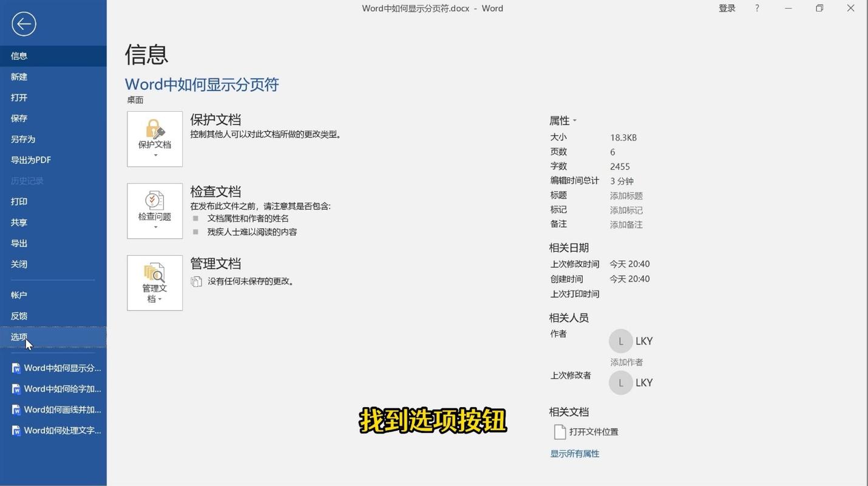Click document icon beside 没有任何未保存的更改

point(196,281)
